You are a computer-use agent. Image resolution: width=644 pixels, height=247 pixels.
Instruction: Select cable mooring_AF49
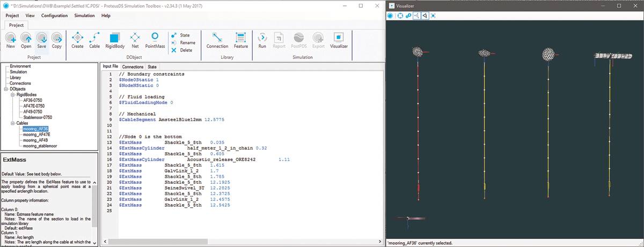click(x=36, y=140)
